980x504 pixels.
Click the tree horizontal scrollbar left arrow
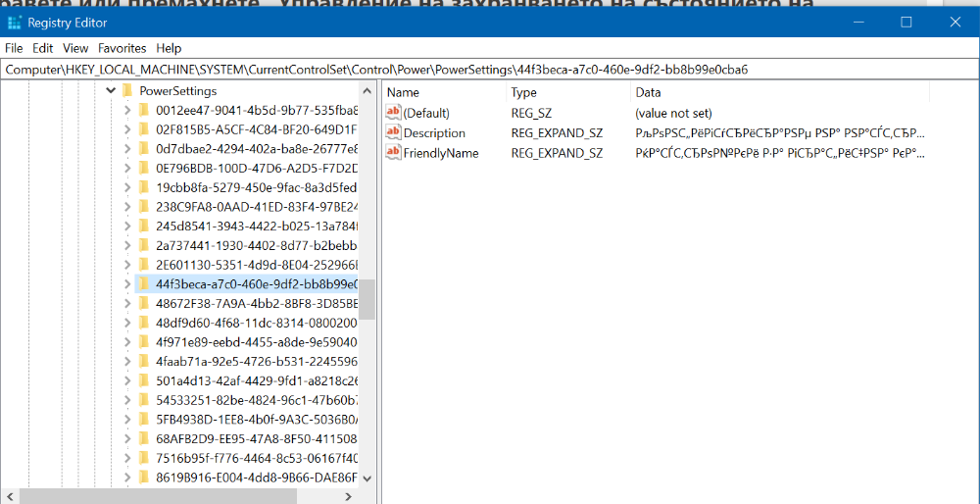click(x=10, y=496)
